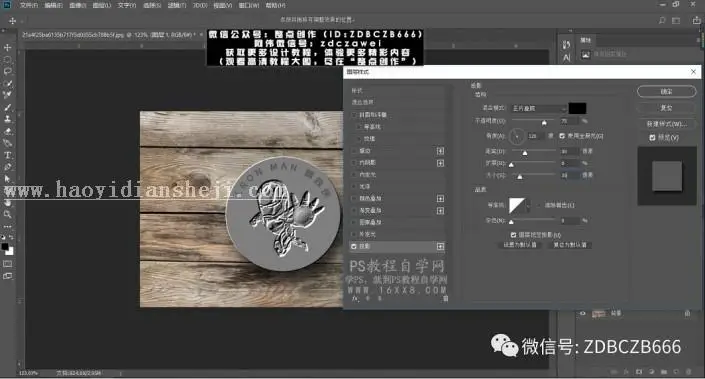The image size is (705, 379).
Task: Select the Move tool in the toolbox
Action: 8,47
